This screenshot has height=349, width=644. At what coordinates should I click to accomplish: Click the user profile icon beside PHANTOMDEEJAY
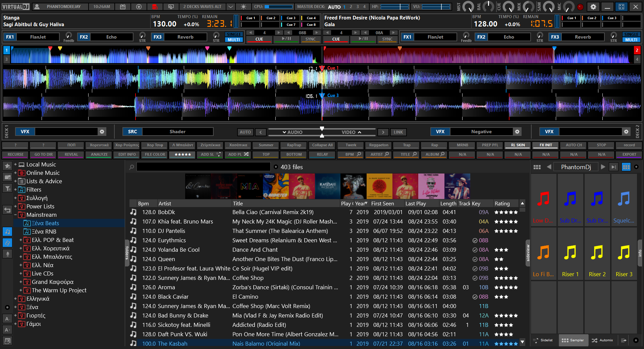[37, 7]
